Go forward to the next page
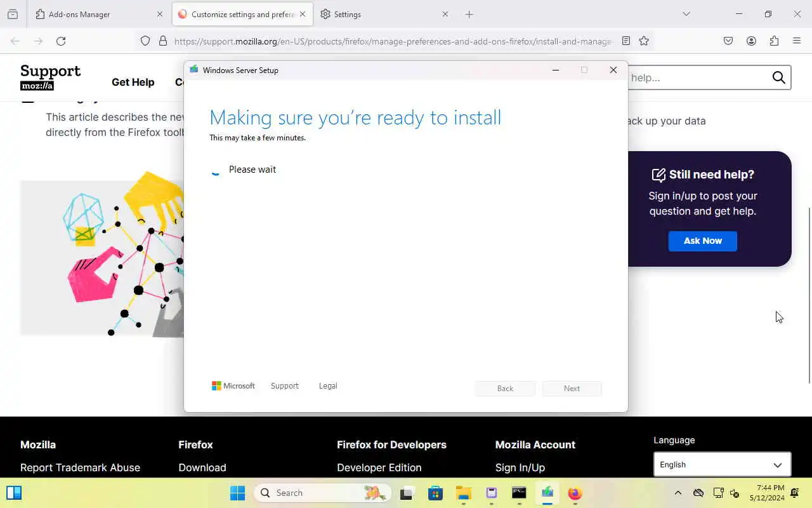This screenshot has height=508, width=812. click(x=38, y=41)
